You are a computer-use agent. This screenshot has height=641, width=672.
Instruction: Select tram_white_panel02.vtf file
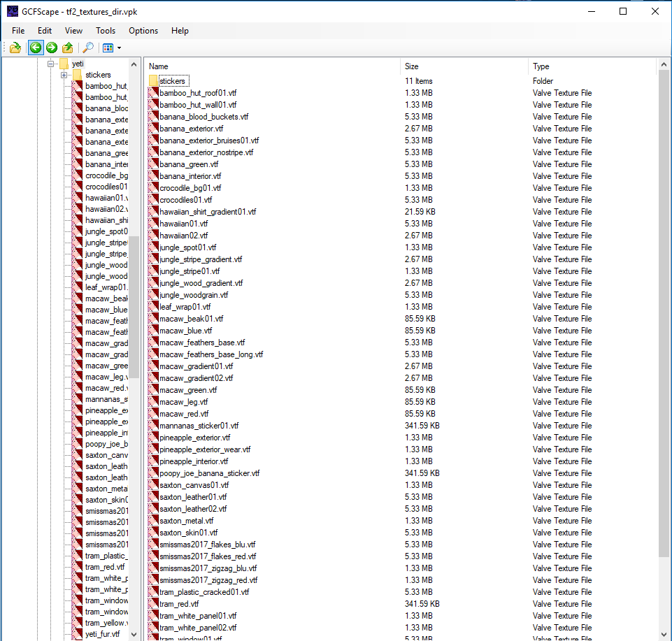(x=198, y=628)
